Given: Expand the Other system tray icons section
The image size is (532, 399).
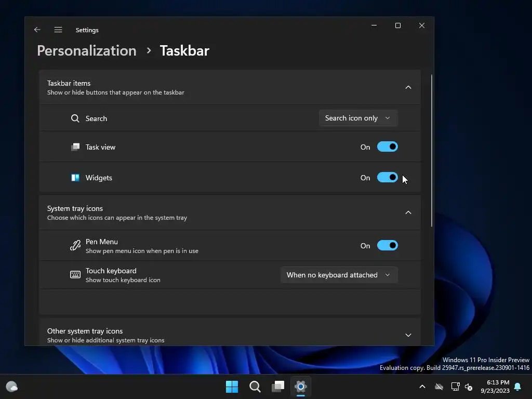Looking at the screenshot, I should (x=408, y=335).
